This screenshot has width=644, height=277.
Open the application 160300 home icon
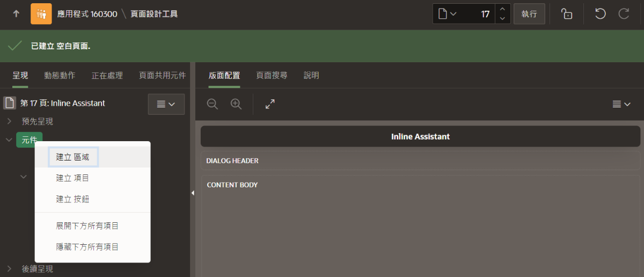coord(41,14)
